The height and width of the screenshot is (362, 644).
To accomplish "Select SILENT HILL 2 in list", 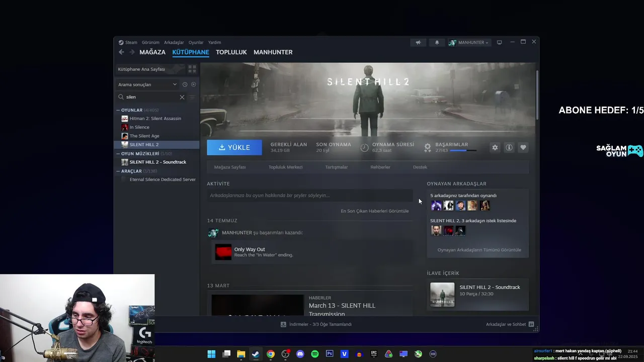I will coord(157,145).
